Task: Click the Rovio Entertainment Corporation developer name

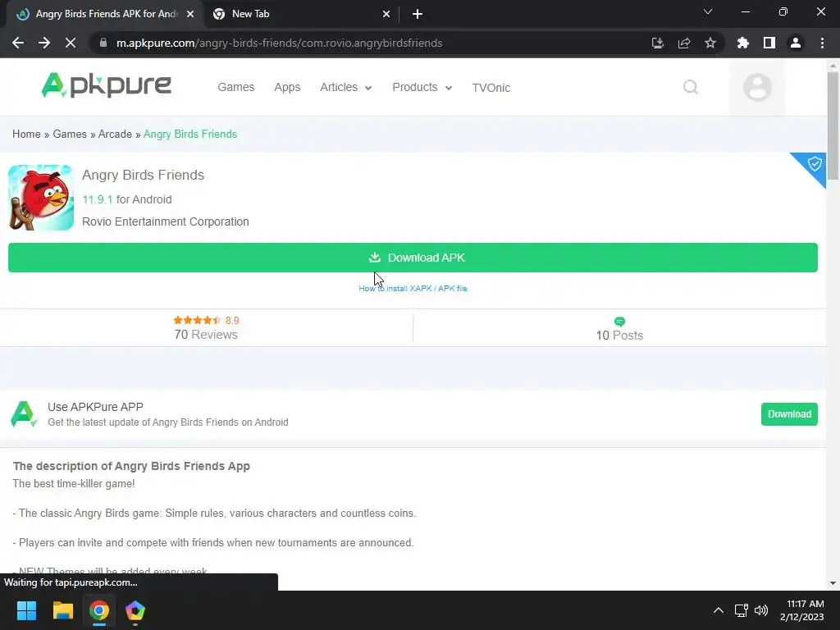Action: tap(166, 221)
